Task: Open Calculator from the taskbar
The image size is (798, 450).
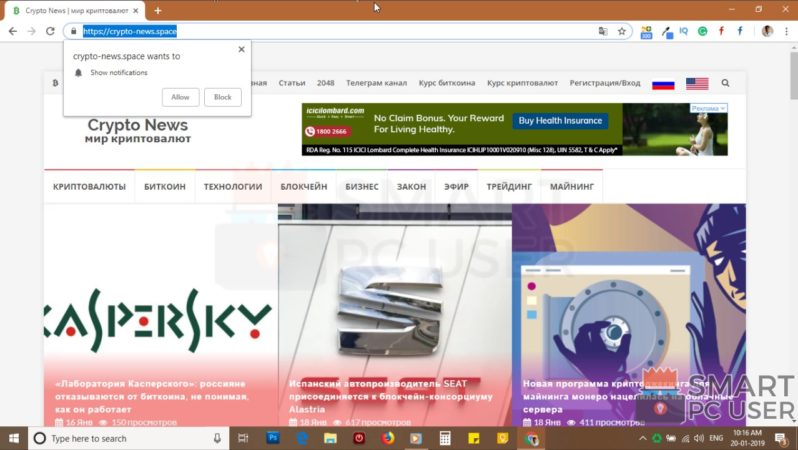Action: [x=445, y=438]
